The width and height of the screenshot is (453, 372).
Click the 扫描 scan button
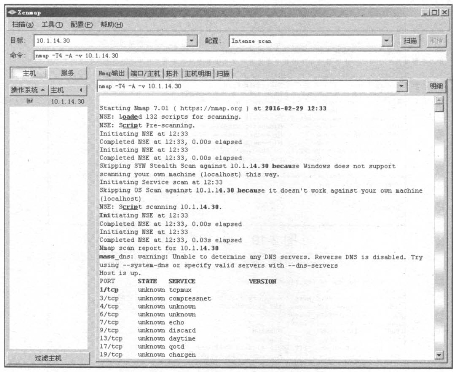point(410,41)
